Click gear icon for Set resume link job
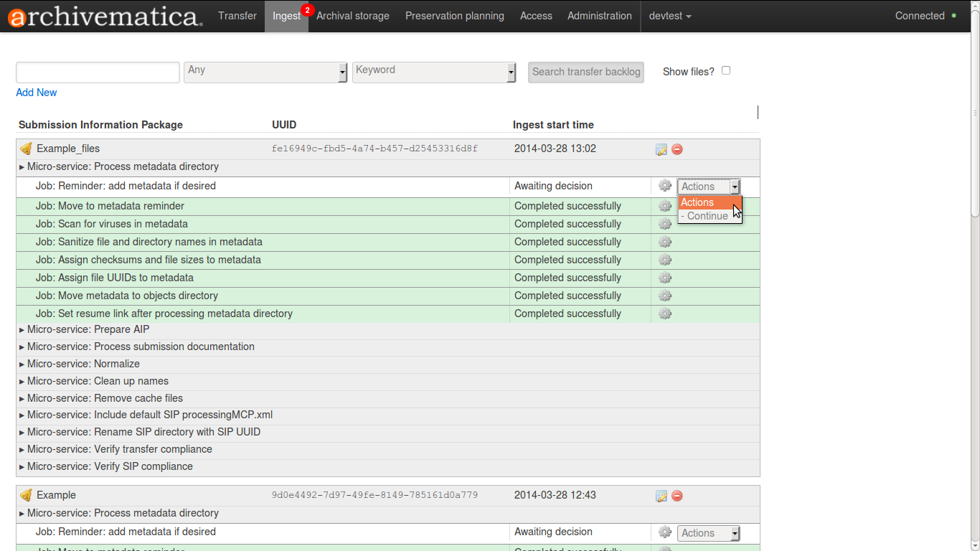The height and width of the screenshot is (551, 980). tap(665, 314)
